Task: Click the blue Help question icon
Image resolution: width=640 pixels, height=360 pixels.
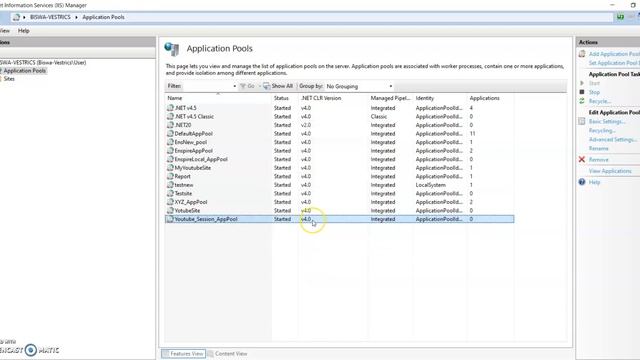Action: (x=582, y=182)
